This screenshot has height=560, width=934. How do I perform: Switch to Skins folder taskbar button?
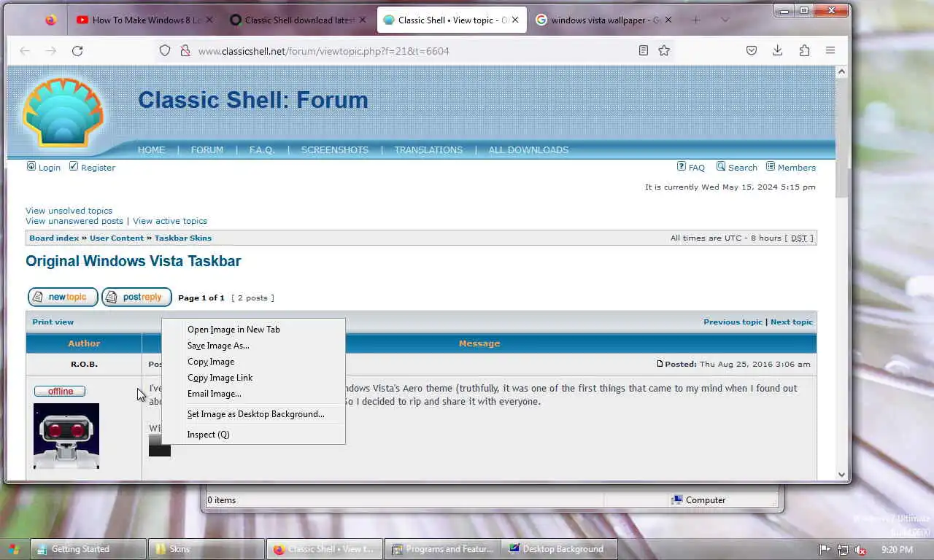point(207,549)
